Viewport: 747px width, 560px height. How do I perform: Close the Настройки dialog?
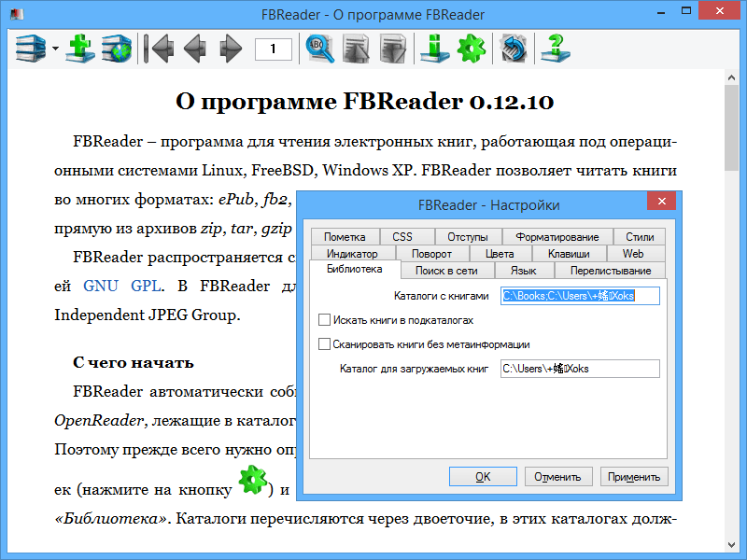click(662, 201)
